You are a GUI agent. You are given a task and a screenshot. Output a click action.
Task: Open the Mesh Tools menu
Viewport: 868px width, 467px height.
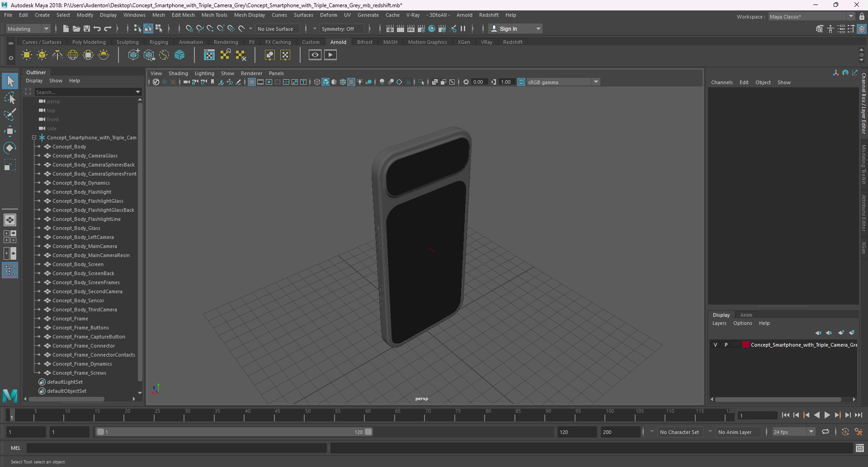click(214, 15)
